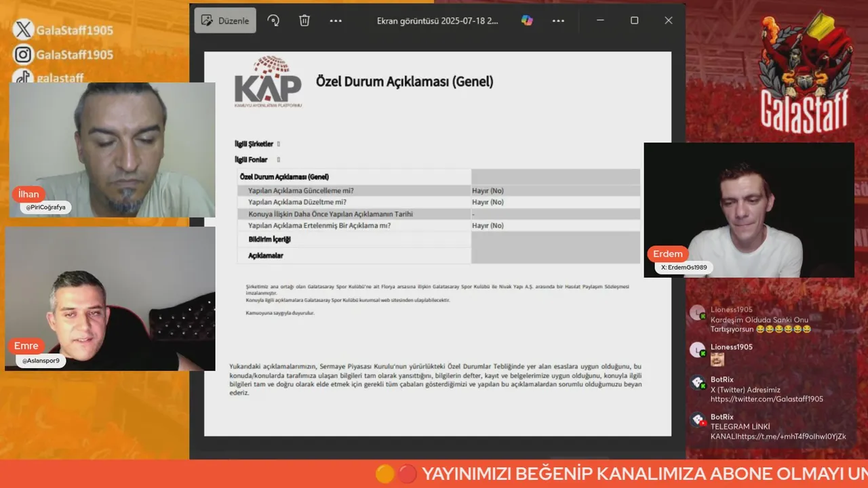Click the Açıklamalar label in the table
This screenshot has height=488, width=868.
(265, 256)
